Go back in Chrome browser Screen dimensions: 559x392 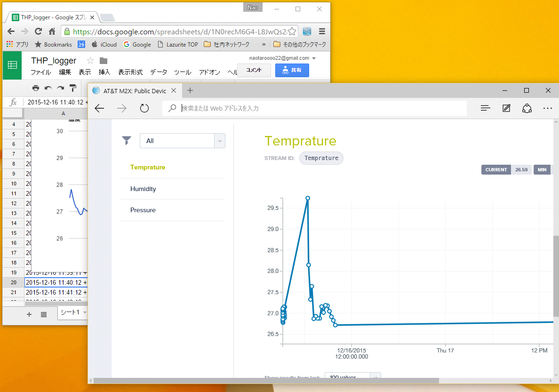[11, 32]
